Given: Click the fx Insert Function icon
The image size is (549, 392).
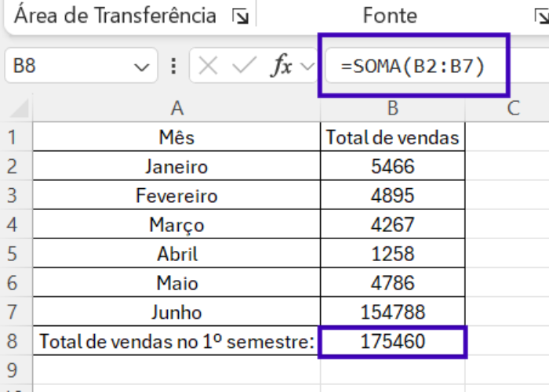Looking at the screenshot, I should click(282, 65).
